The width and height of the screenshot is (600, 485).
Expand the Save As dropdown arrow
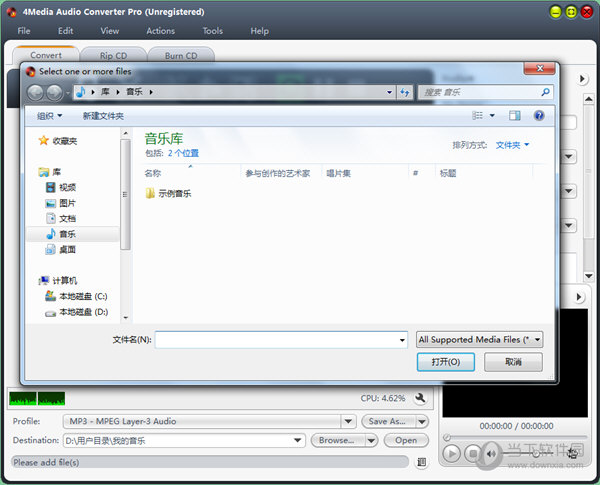point(422,421)
